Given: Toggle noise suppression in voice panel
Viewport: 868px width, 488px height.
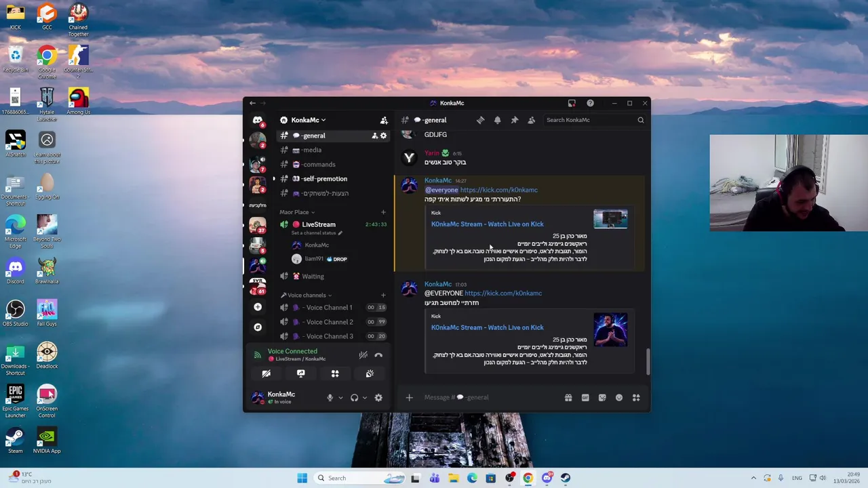Looking at the screenshot, I should pyautogui.click(x=363, y=354).
